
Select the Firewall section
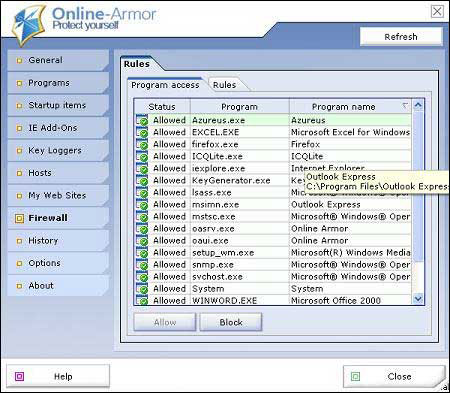(58, 218)
